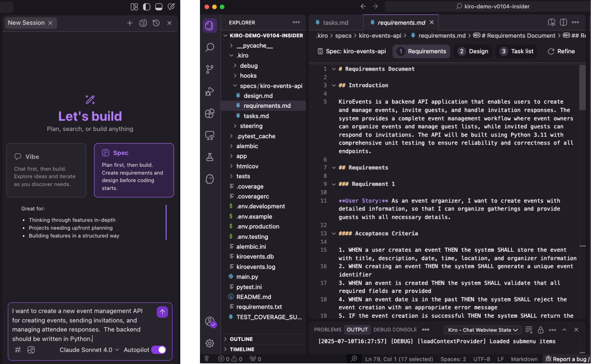Select the Run and Debug icon
This screenshot has width=591, height=364.
coord(209,92)
